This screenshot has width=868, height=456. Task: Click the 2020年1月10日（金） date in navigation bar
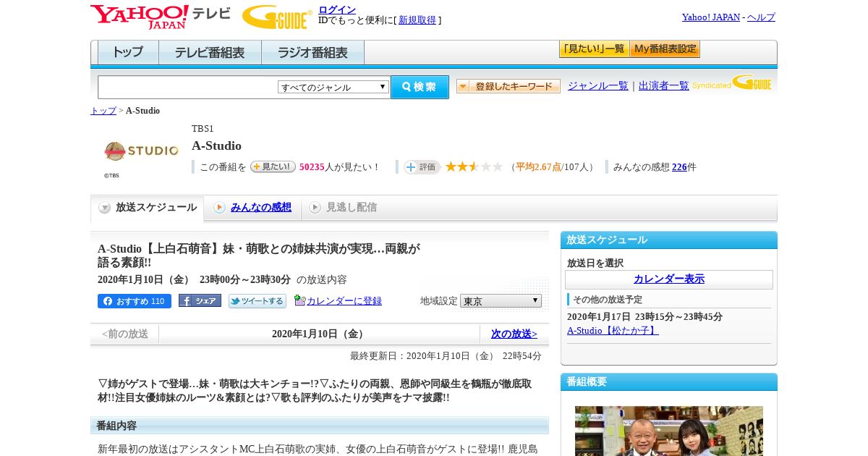pos(320,334)
